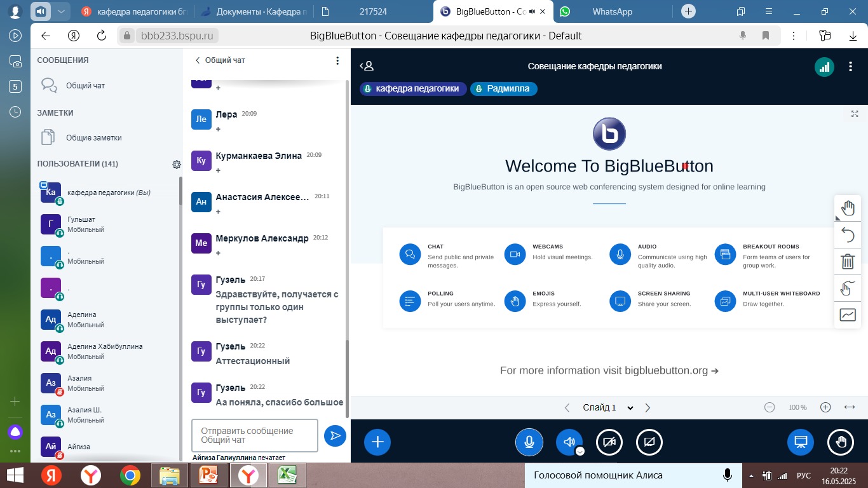The height and width of the screenshot is (488, 868).
Task: Click the undo annotation tool
Action: point(848,235)
